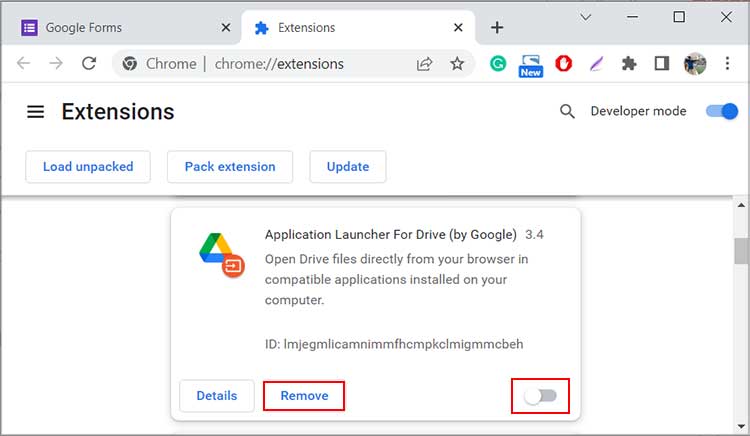
Task: Click the Pack extension button
Action: 230,167
